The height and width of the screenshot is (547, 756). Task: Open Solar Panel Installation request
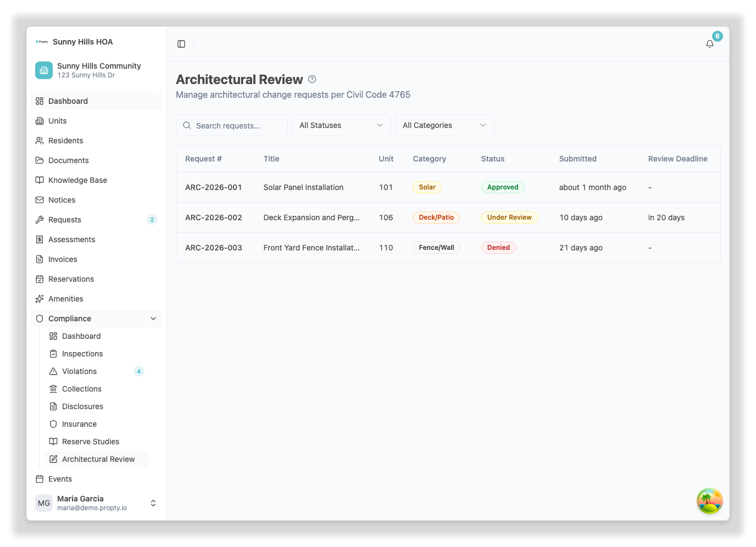tap(303, 187)
